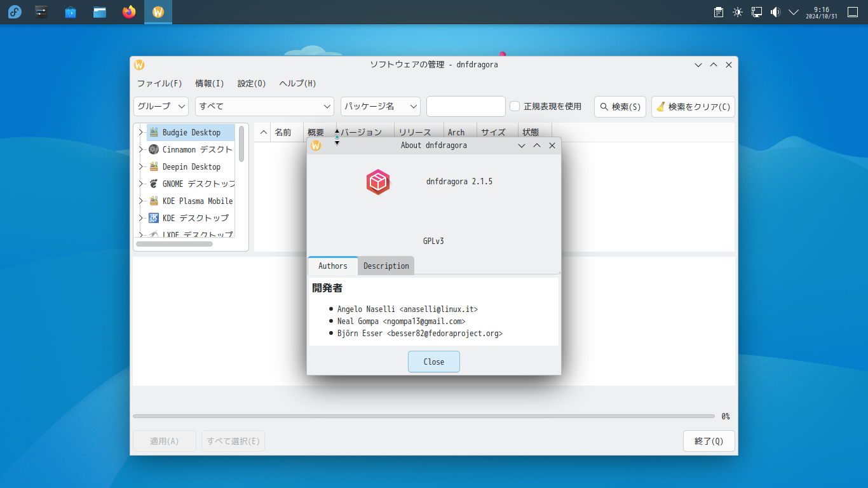Expand the Budgie Desktop tree node

141,132
